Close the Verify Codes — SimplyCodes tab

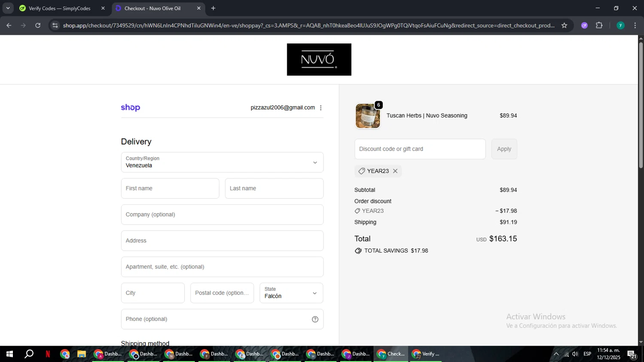click(x=103, y=8)
